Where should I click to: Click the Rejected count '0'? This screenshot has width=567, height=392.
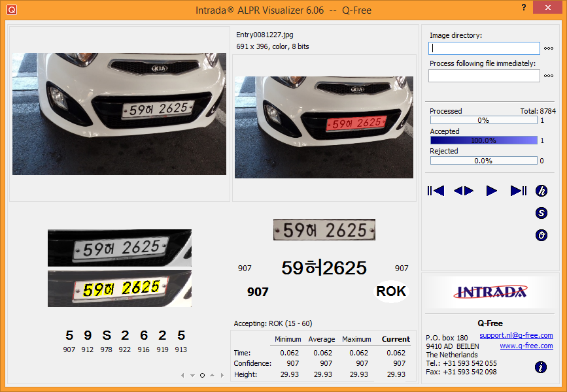pyautogui.click(x=541, y=161)
